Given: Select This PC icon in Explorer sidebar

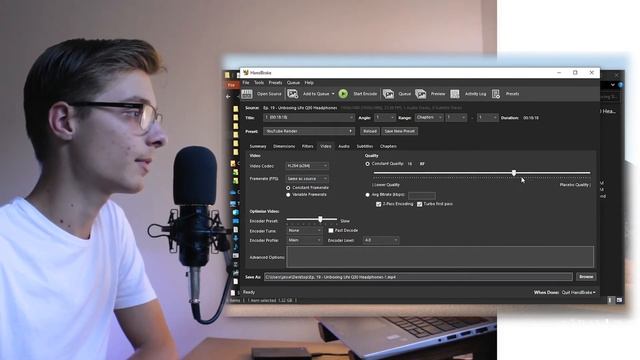Looking at the screenshot, I should 233,203.
